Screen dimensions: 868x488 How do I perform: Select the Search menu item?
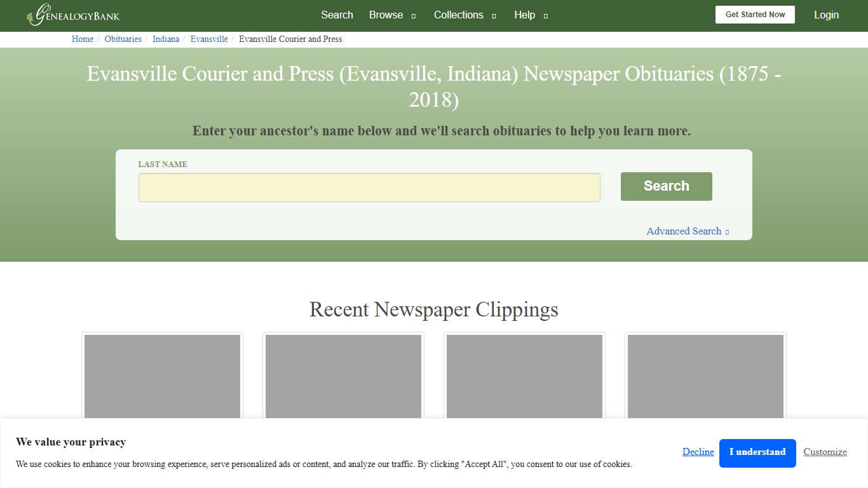click(x=337, y=15)
